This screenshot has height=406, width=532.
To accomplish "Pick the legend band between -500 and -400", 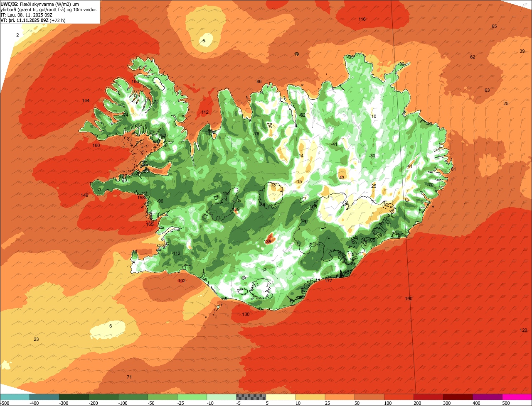I will coord(15,397).
